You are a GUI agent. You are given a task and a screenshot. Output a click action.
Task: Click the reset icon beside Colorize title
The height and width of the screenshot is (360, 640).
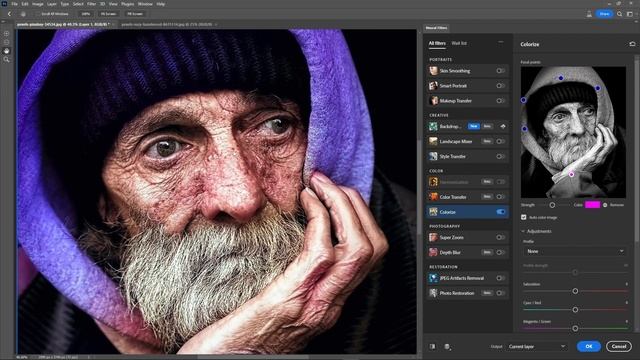(632, 44)
